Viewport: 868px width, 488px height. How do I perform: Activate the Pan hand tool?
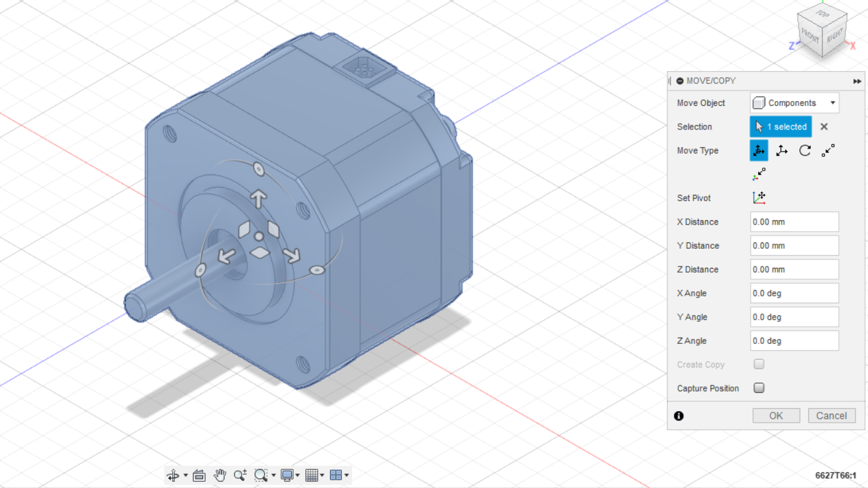tap(220, 475)
